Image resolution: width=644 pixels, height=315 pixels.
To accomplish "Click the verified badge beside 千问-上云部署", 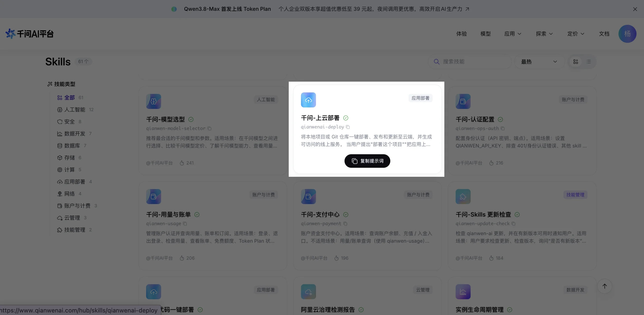I will 346,118.
